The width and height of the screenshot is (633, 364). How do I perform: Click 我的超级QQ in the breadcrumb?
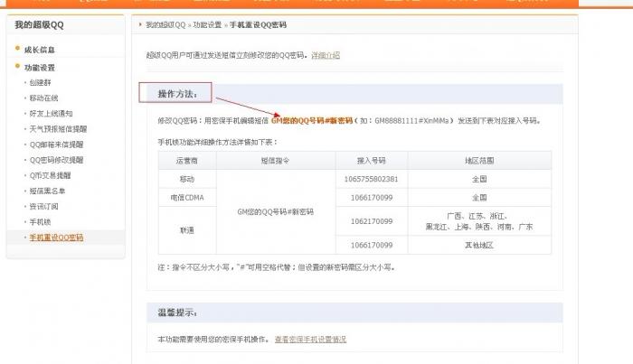[165, 25]
